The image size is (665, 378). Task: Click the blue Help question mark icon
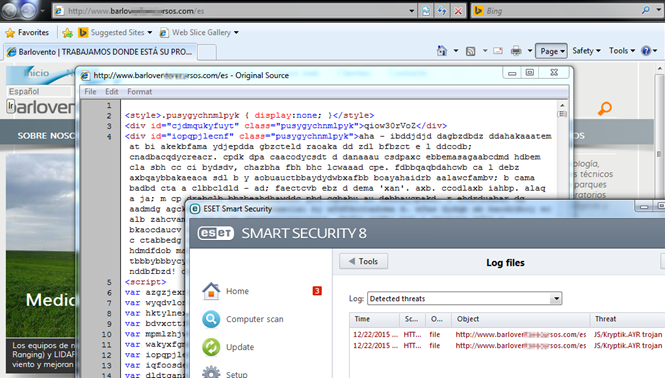645,51
